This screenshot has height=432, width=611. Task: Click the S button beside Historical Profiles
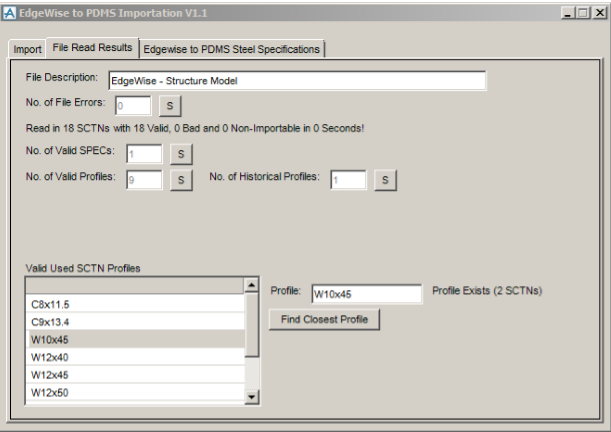click(385, 180)
